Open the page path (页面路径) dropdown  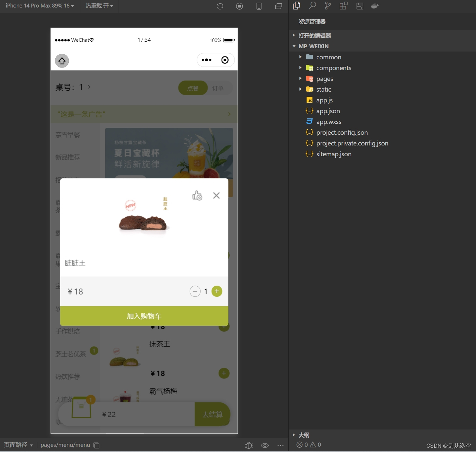click(x=18, y=445)
